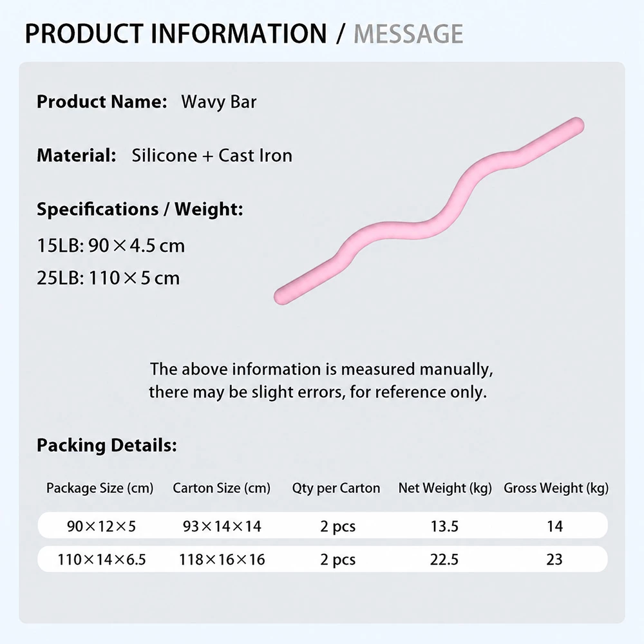The height and width of the screenshot is (644, 644).
Task: Click the Qty per Carton column header
Action: click(x=336, y=488)
